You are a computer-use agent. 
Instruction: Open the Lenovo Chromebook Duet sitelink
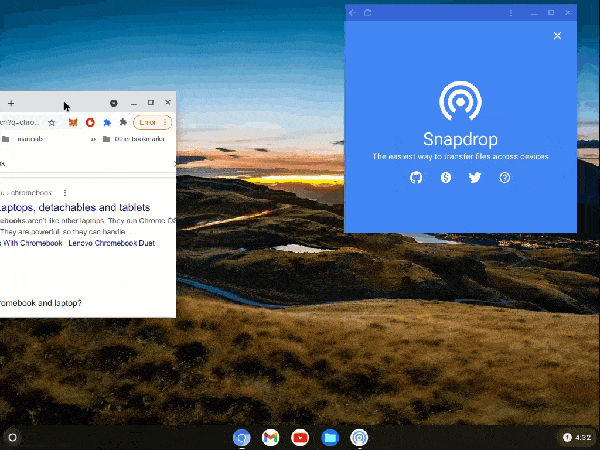pyautogui.click(x=112, y=243)
